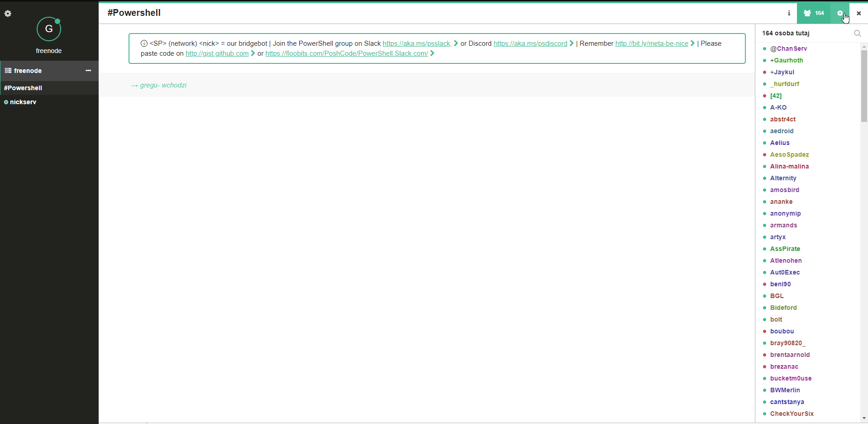
Task: Select user artyx in the nicklist
Action: 778,237
